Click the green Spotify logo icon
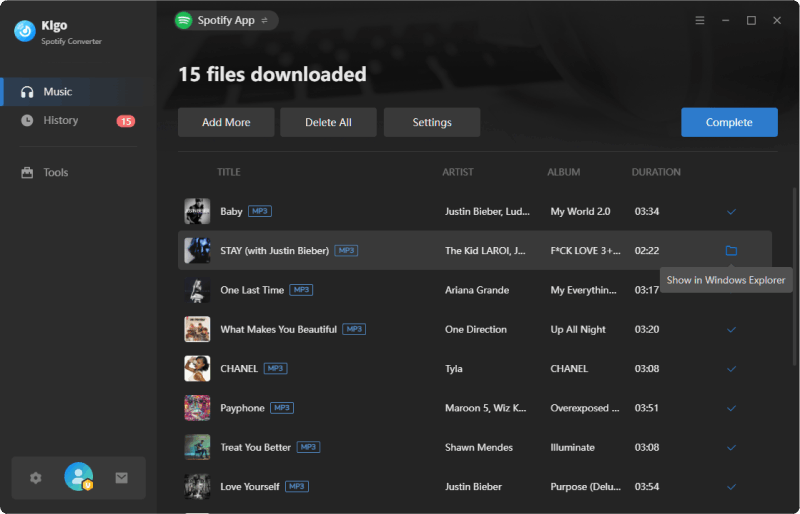The image size is (800, 514). pyautogui.click(x=184, y=20)
